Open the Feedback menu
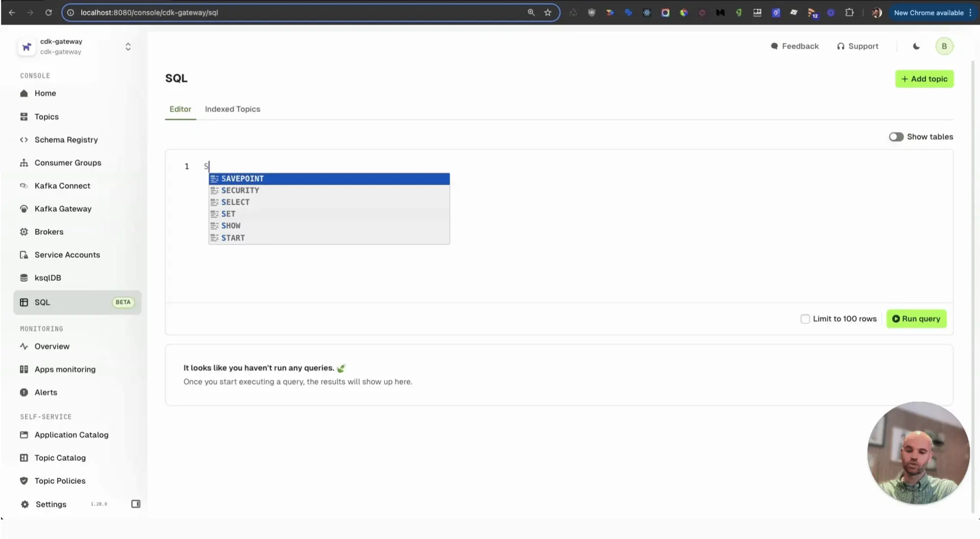Image resolution: width=980 pixels, height=539 pixels. click(794, 46)
